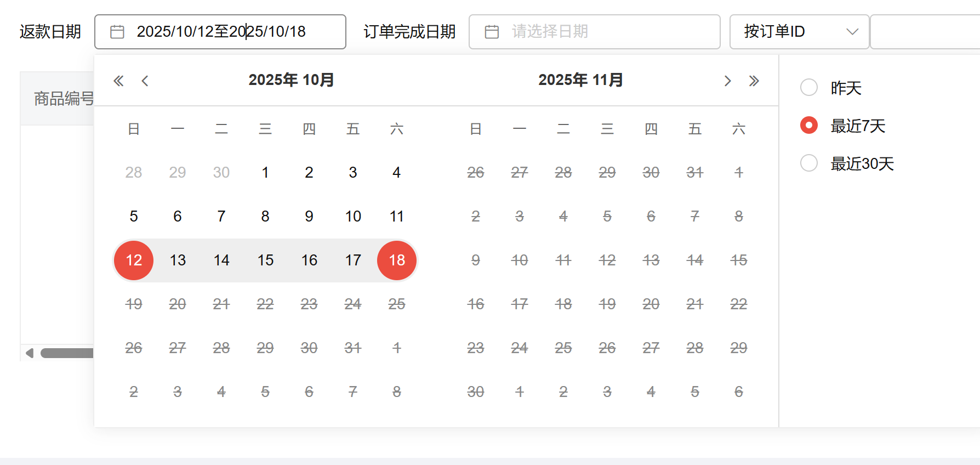Select October 12 start date
Viewport: 980px width, 465px height.
(x=134, y=260)
